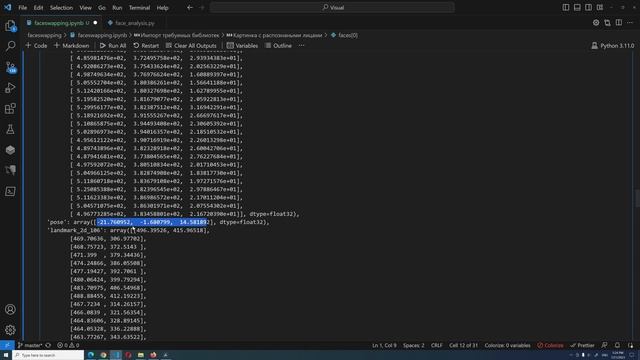
Task: Click CRLF line ending status
Action: [436, 345]
